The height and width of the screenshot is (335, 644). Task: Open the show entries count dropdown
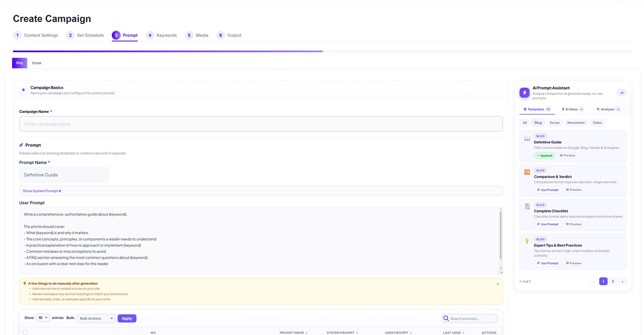pyautogui.click(x=43, y=318)
